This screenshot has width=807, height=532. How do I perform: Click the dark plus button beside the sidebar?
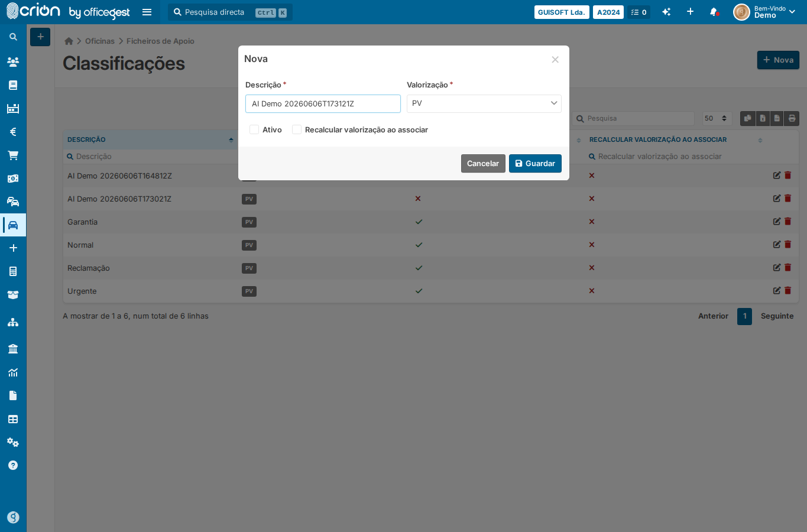40,37
